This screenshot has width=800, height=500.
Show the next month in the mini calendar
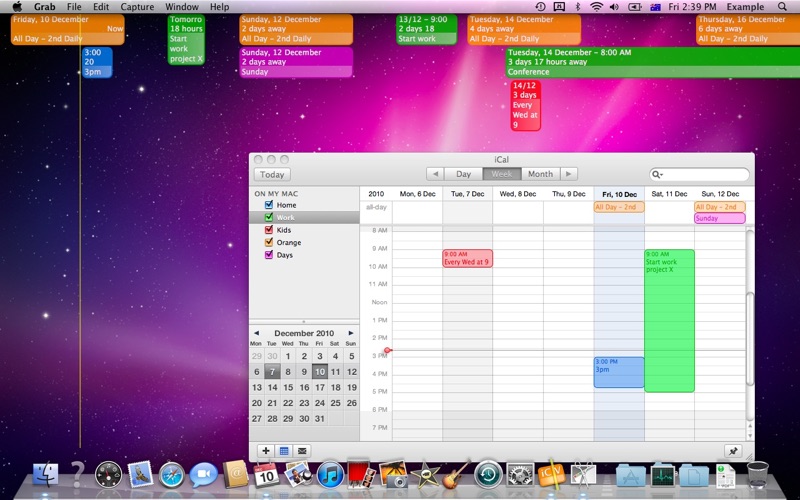(x=351, y=333)
